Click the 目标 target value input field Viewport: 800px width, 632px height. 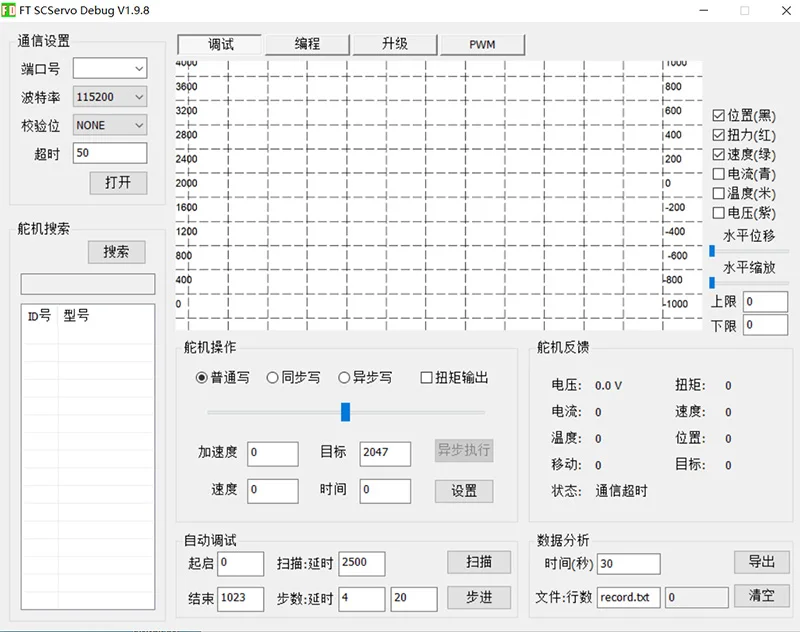tap(385, 453)
